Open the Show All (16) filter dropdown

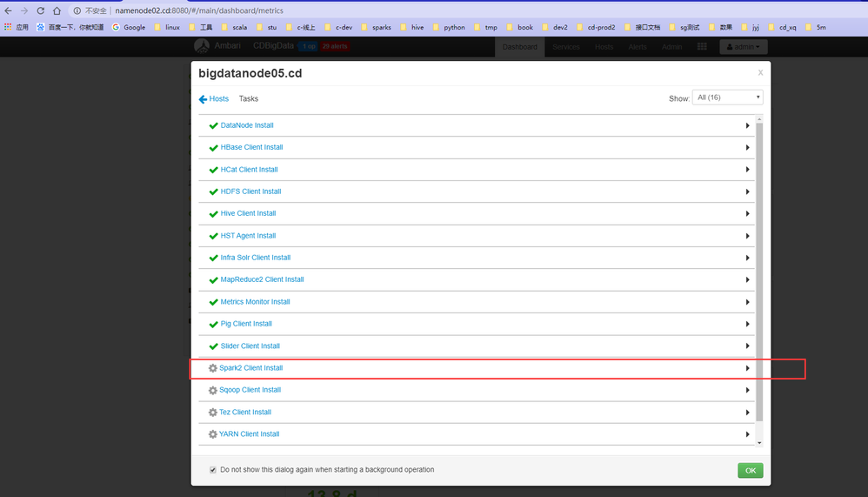tap(727, 97)
